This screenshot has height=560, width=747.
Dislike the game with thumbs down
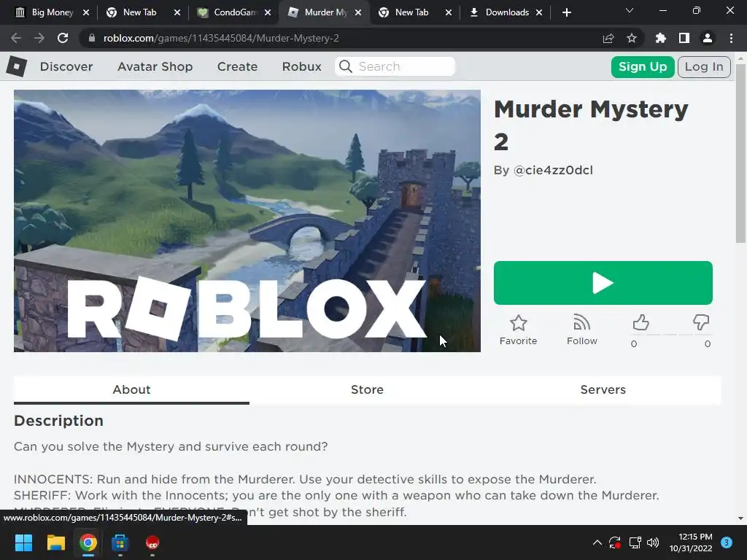pos(701,322)
